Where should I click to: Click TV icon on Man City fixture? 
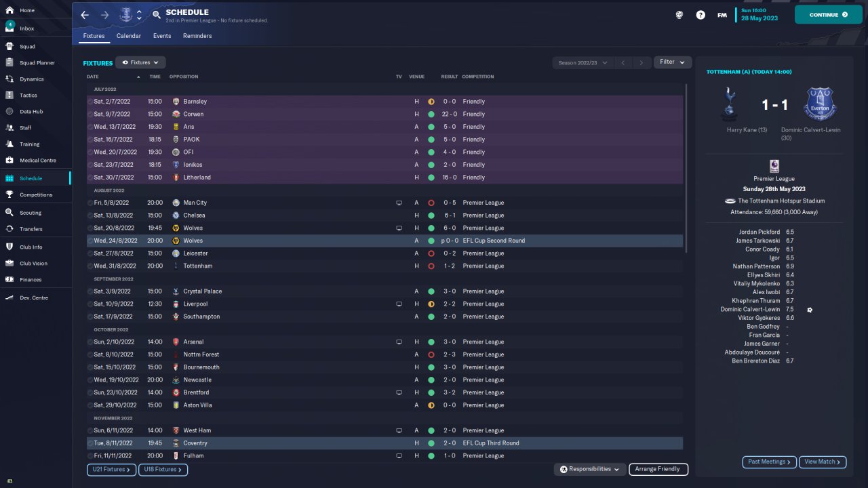coord(399,203)
